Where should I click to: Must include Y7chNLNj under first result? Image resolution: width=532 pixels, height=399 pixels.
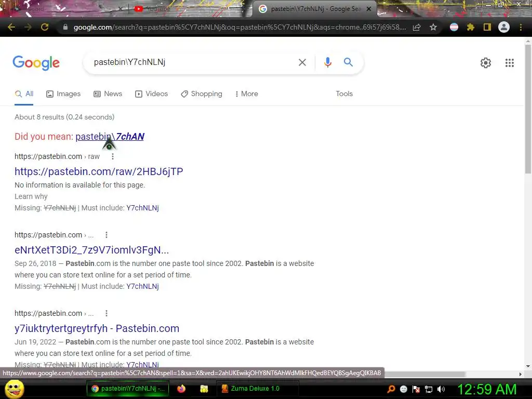(142, 208)
